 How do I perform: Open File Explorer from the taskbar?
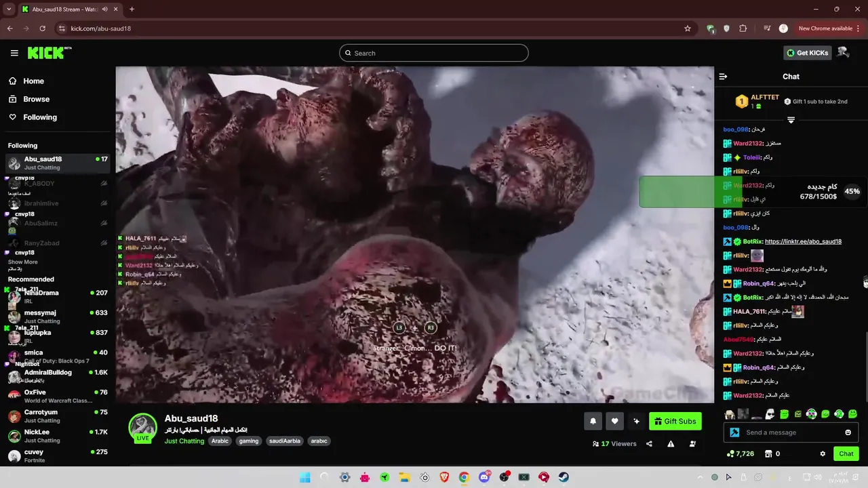click(x=404, y=477)
